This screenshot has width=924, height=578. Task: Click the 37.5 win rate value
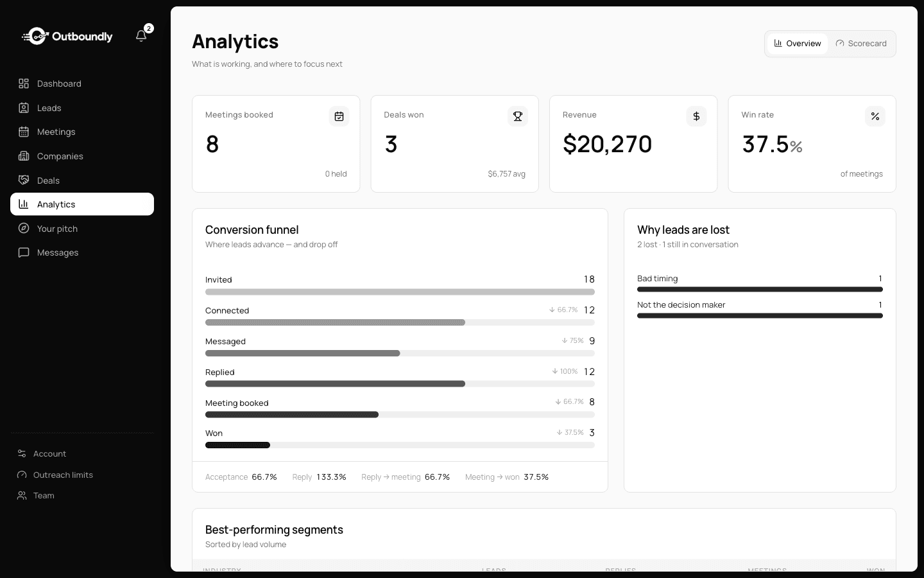coord(765,144)
